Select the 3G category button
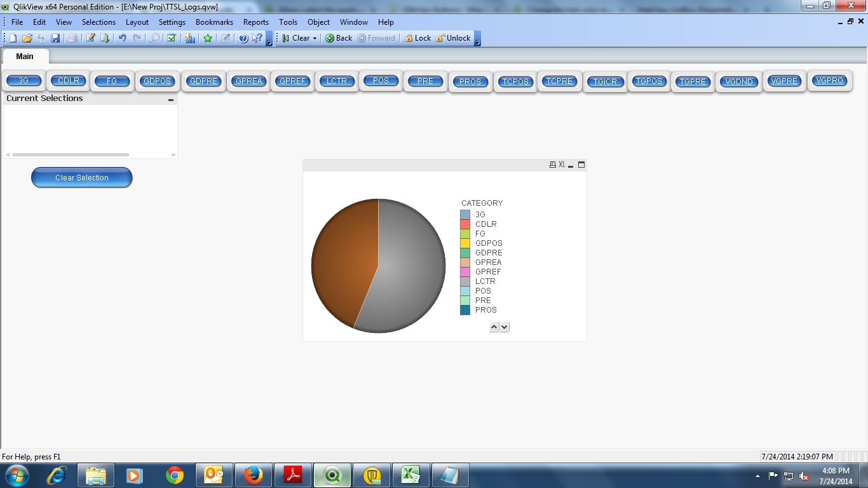Image resolution: width=868 pixels, height=488 pixels. (x=24, y=81)
